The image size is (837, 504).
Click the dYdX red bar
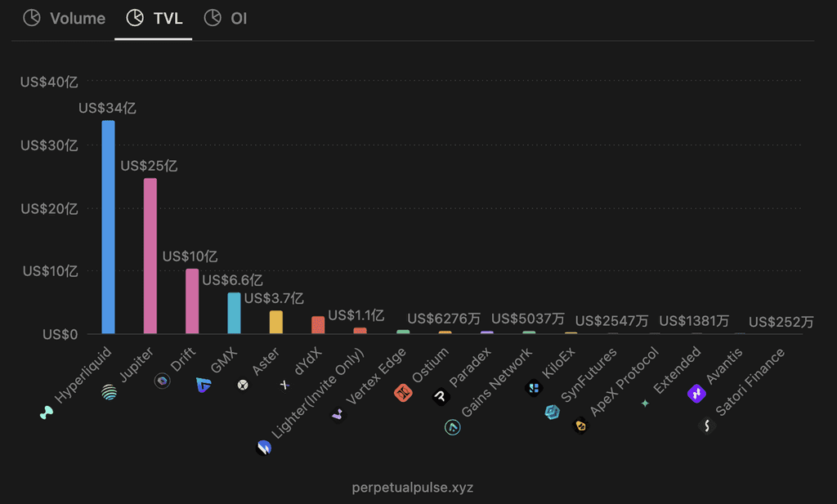[318, 325]
